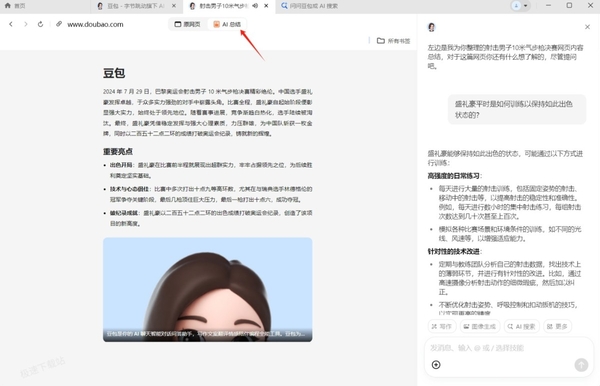
Task: Click the 2024 年 7 月 29 日 summary paragraph
Action: (207, 112)
